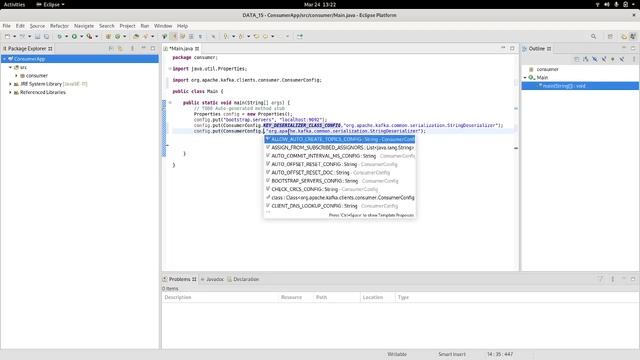Collapse the src folder node

pos(10,67)
